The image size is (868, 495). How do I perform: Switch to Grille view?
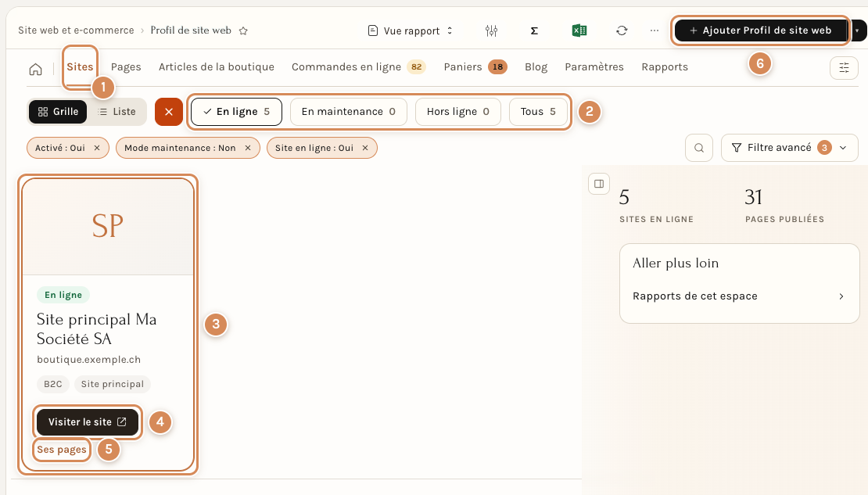point(58,112)
